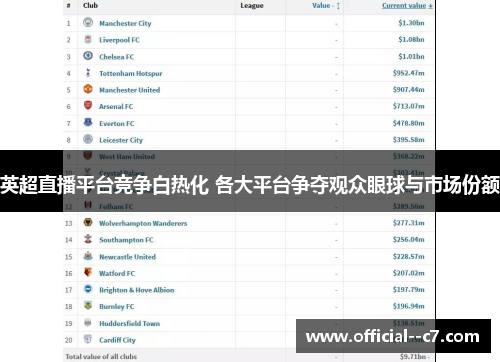Viewport: 500px width, 362px height.
Task: Click the Southampton FC club crest
Action: point(88,239)
